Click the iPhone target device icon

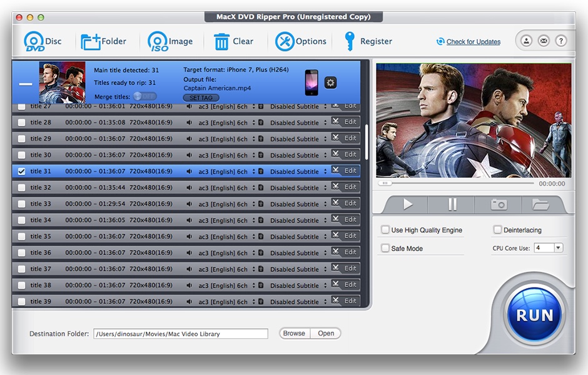pos(312,82)
